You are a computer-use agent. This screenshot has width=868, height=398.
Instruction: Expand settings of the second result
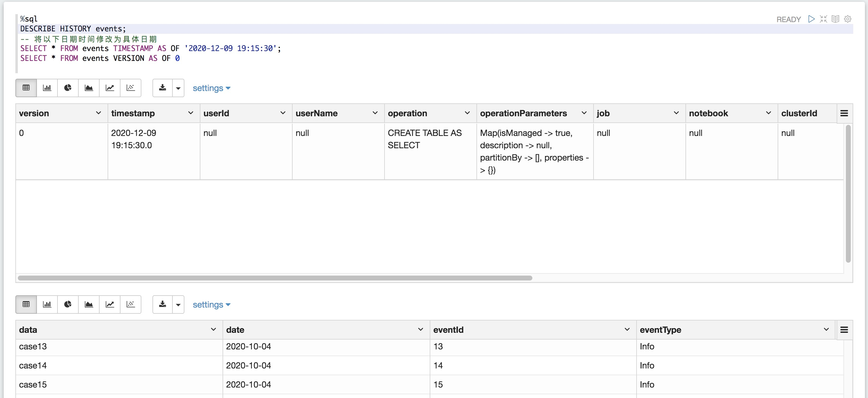point(211,304)
